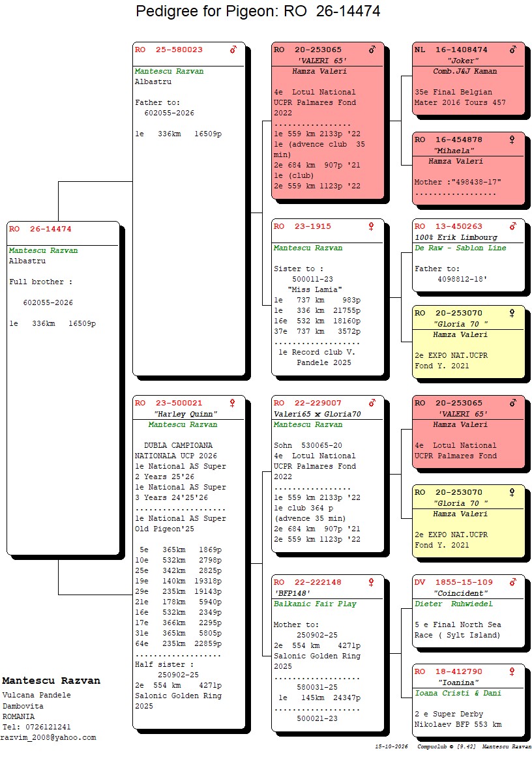Click the female symbol on card RO 23-1915
532x764 pixels.
pos(371,226)
